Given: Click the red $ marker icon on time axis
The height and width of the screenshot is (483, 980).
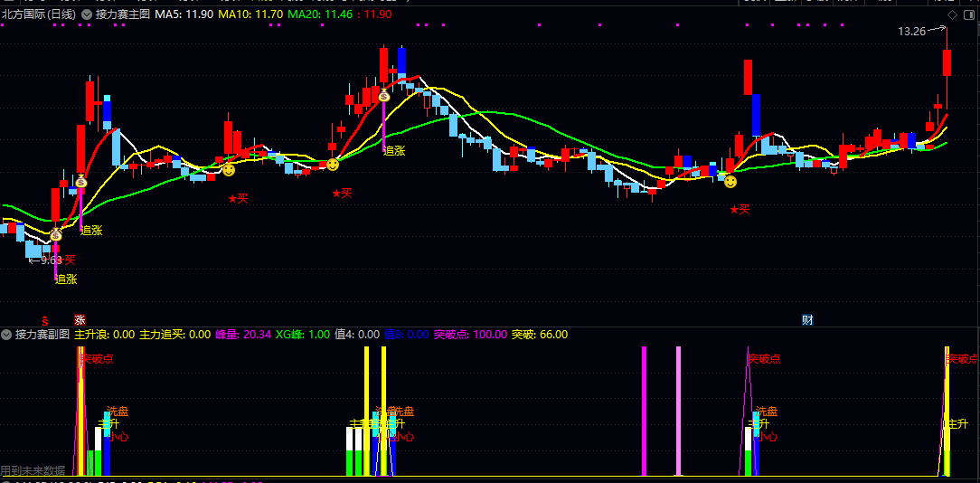Looking at the screenshot, I should (x=44, y=320).
